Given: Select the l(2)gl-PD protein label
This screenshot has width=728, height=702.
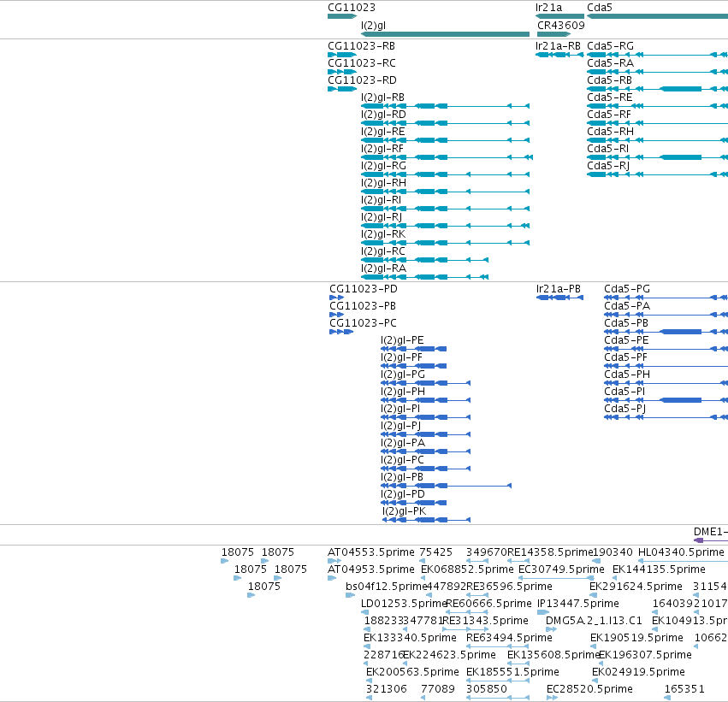Looking at the screenshot, I should point(403,494).
